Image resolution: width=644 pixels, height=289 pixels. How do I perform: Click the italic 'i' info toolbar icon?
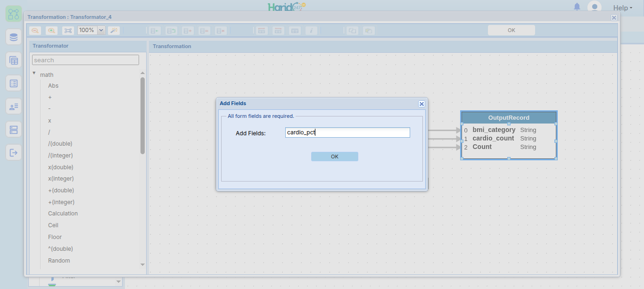[x=311, y=30]
